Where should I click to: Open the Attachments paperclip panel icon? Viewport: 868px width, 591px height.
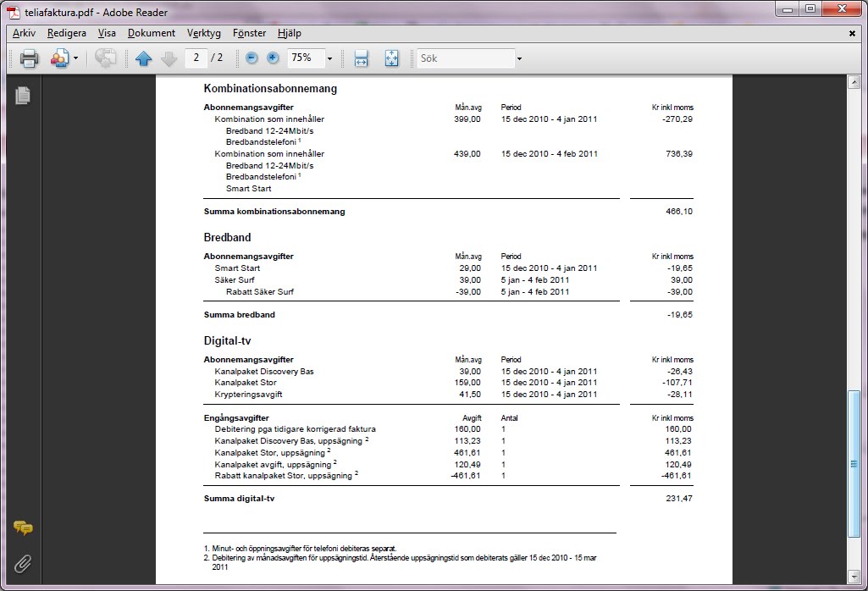tap(23, 564)
